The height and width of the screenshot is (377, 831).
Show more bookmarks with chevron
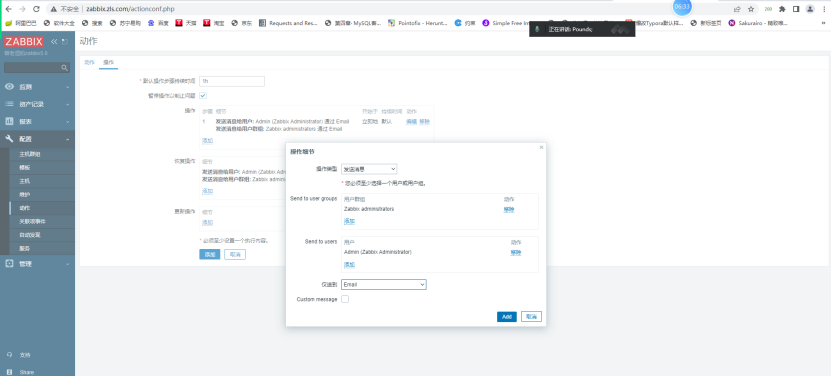[x=824, y=23]
